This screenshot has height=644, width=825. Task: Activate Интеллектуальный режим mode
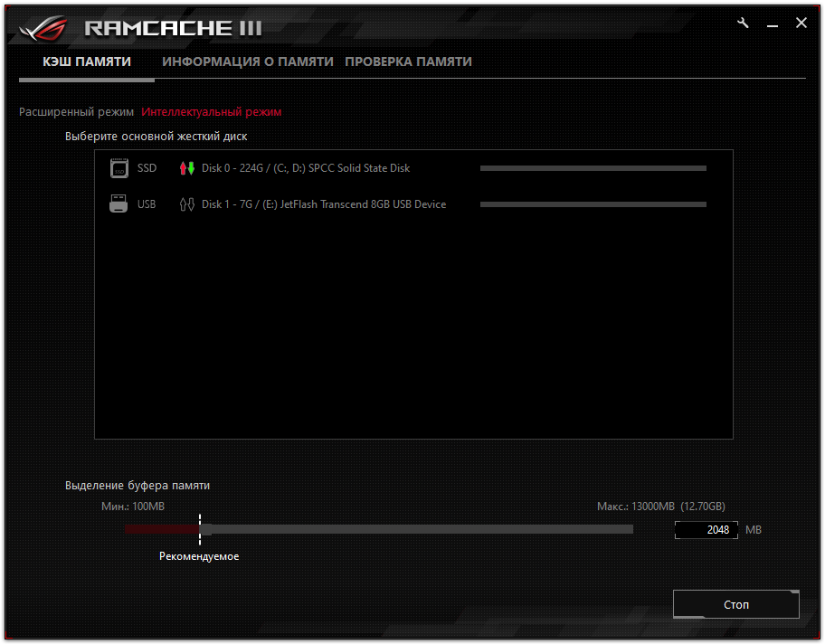(212, 112)
